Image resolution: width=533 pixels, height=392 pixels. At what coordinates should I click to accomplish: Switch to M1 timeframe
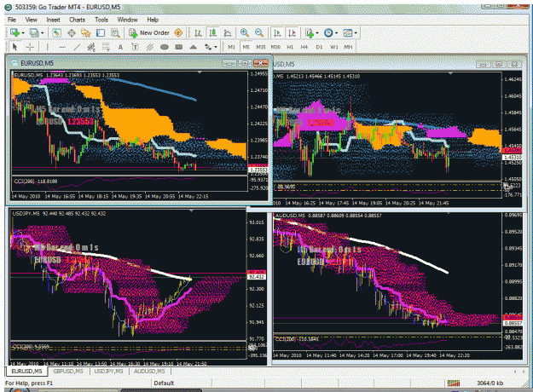click(x=231, y=47)
